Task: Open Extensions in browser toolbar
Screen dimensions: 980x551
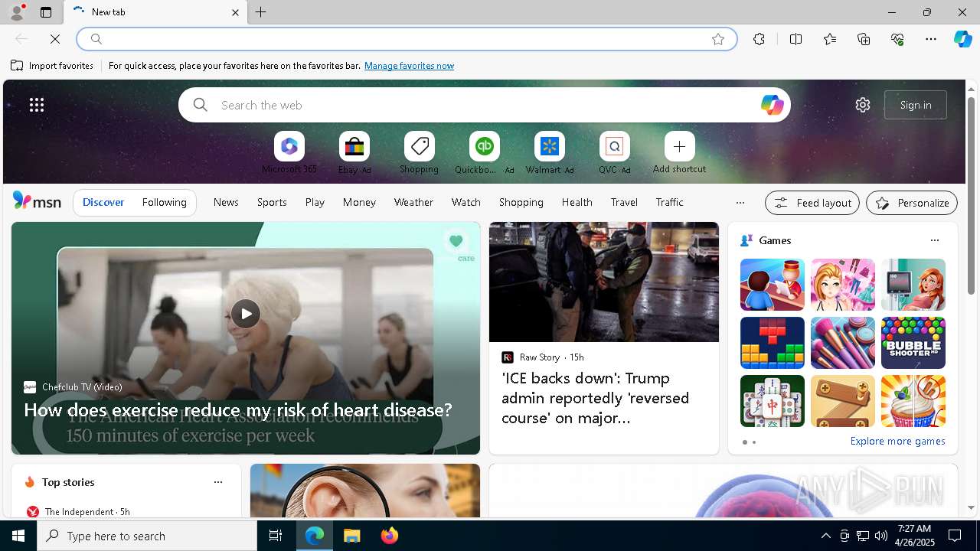Action: point(759,39)
